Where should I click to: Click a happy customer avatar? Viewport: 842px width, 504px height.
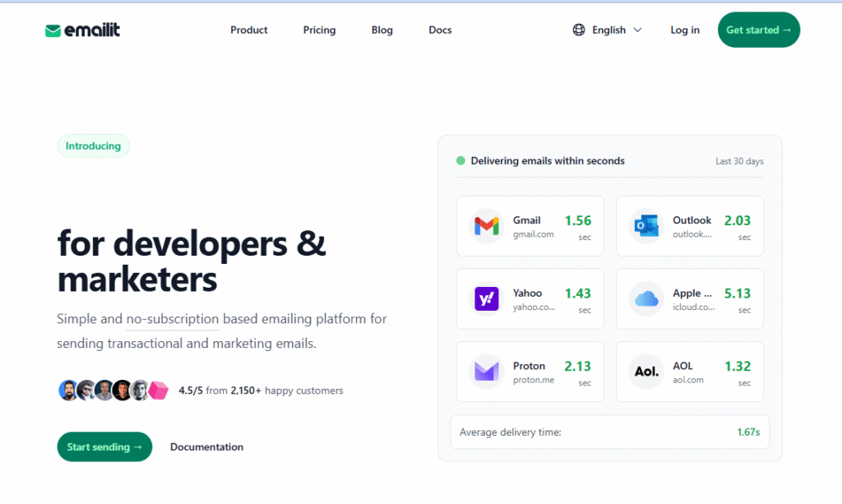[x=68, y=390]
